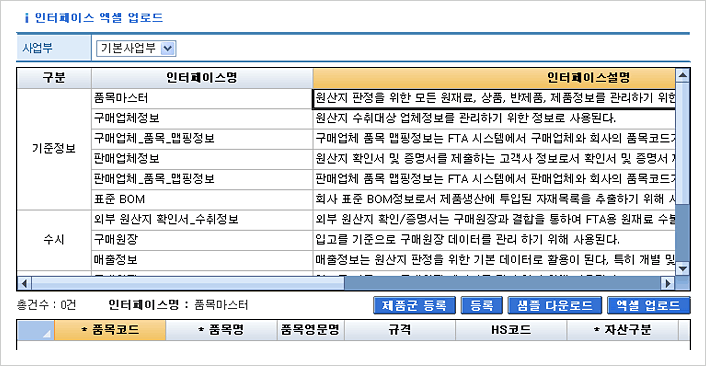Click the 품목명 column header
The image size is (706, 366).
[221, 330]
